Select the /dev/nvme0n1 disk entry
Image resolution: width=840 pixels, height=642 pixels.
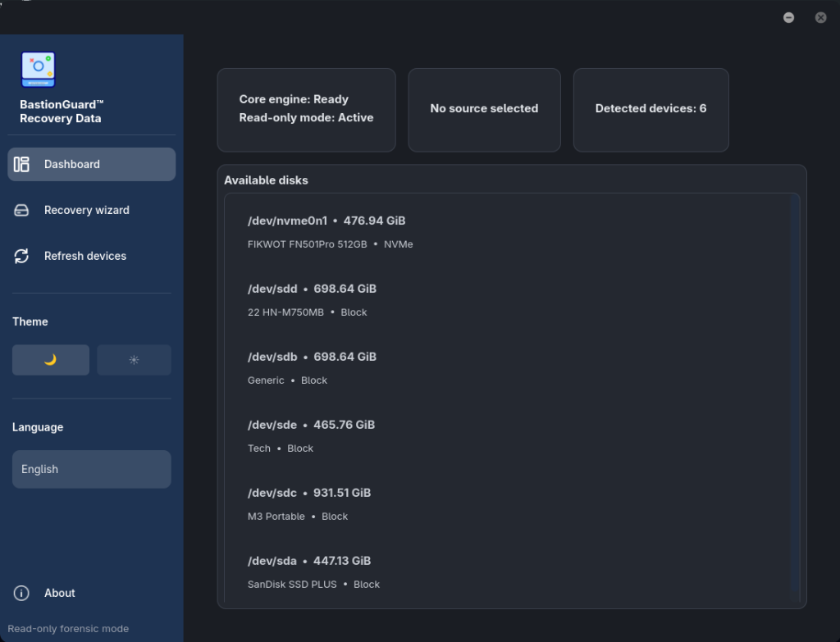pyautogui.click(x=508, y=232)
